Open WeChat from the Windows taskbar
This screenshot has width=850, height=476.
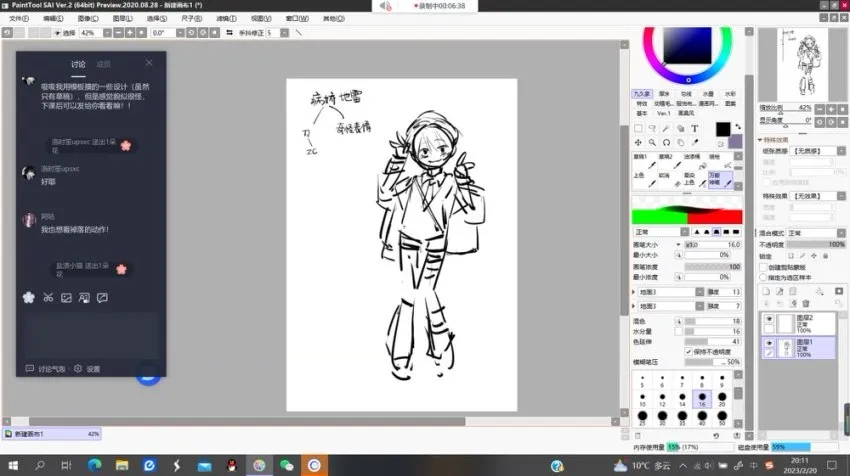coord(286,465)
